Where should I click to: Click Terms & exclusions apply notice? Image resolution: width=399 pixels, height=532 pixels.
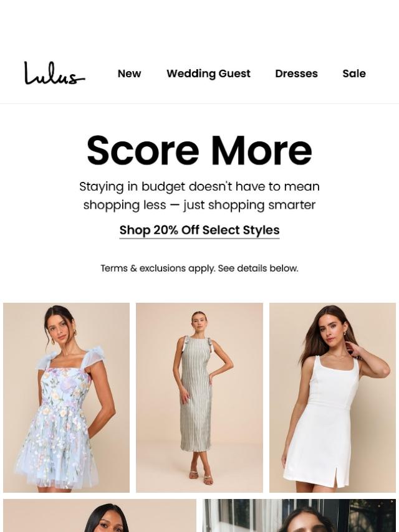(199, 268)
